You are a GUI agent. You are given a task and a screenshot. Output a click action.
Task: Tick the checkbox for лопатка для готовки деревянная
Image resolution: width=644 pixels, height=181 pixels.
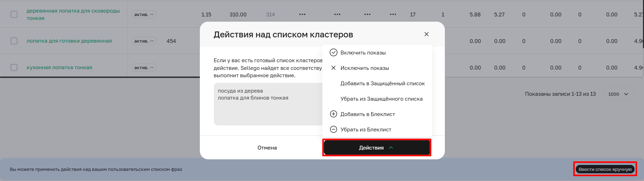coord(14,41)
